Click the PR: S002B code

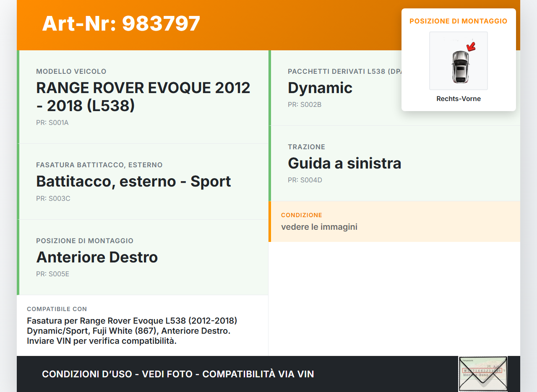click(x=305, y=105)
